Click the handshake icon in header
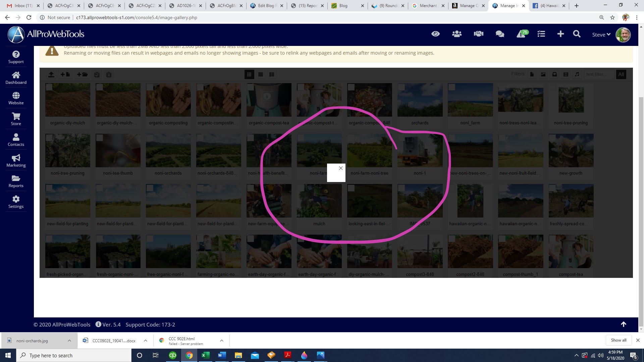Viewport: 644px width, 362px height. [479, 34]
